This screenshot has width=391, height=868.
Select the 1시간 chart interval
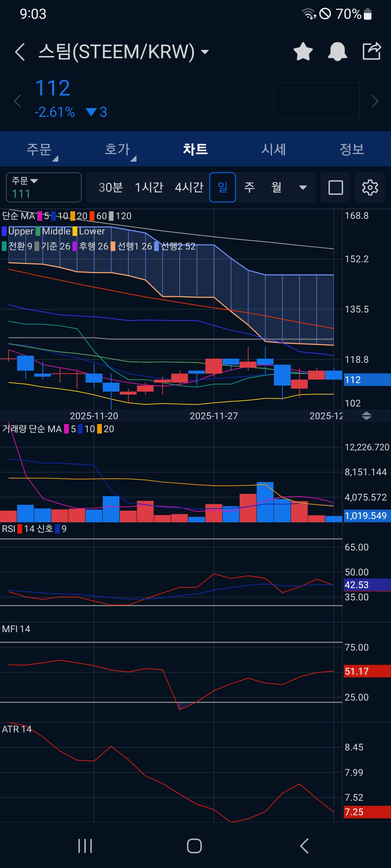(x=149, y=187)
